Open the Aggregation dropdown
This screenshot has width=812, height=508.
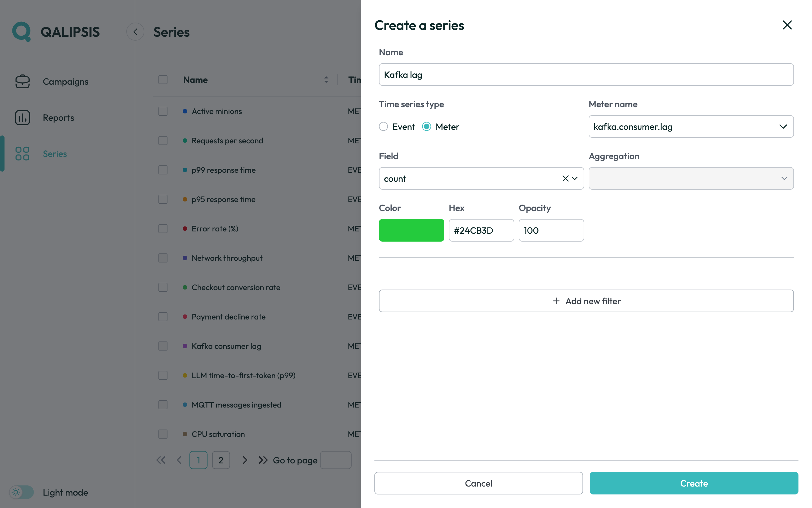pyautogui.click(x=691, y=178)
